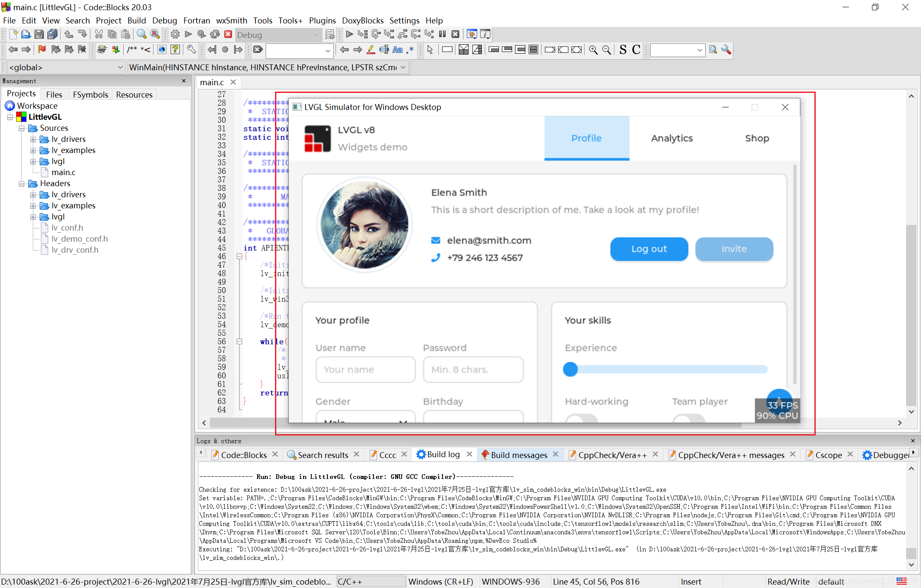Click the Find magnifier icon
This screenshot has width=921, height=588.
point(142,35)
